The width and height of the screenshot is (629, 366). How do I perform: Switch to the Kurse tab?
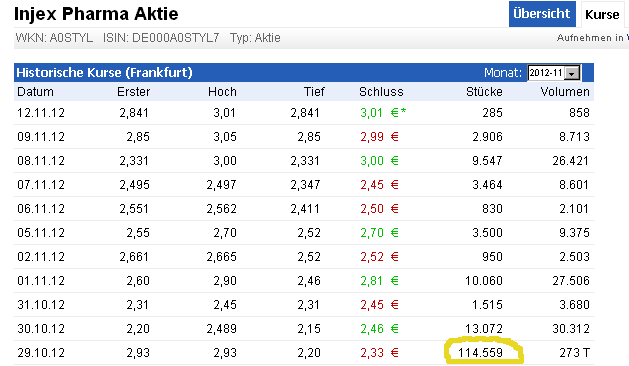[x=602, y=14]
